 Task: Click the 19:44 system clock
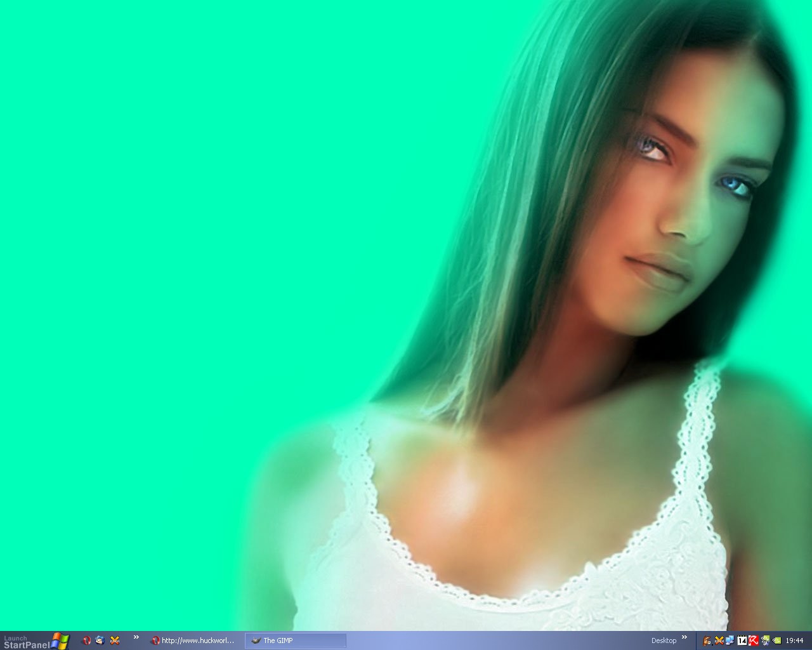[794, 640]
